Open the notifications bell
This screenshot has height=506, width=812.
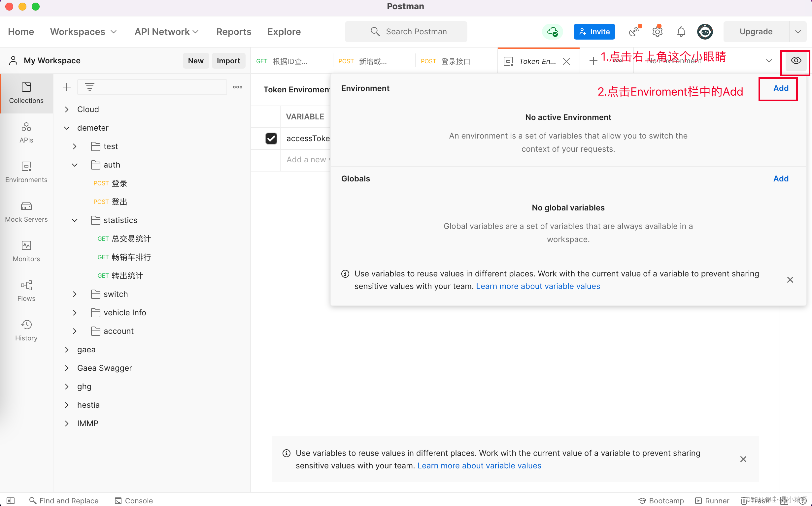681,32
